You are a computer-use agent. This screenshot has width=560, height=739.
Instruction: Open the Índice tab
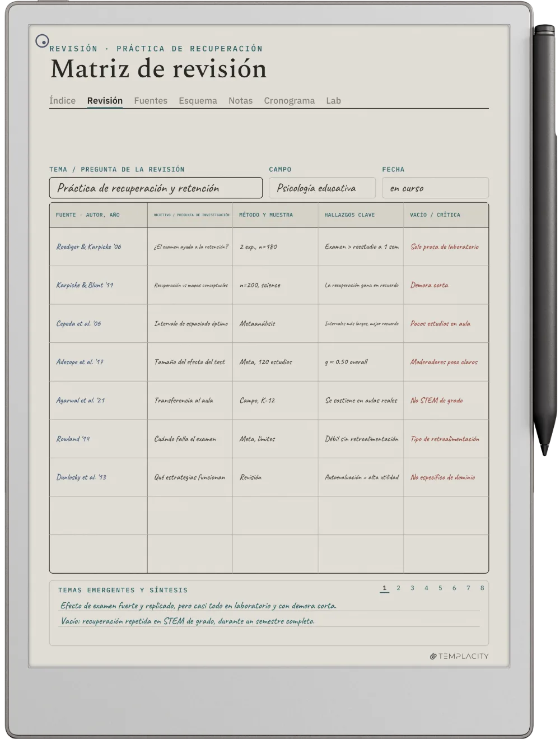tap(62, 101)
